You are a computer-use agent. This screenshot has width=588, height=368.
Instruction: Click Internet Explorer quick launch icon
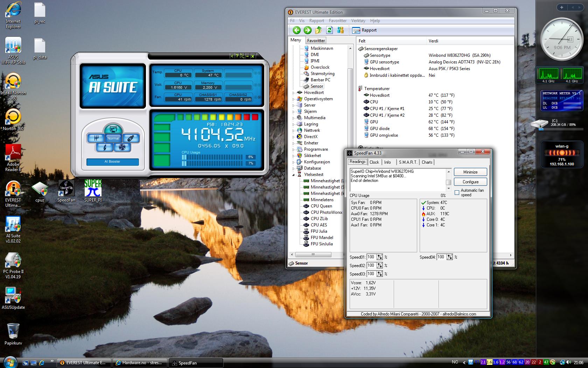pos(42,363)
